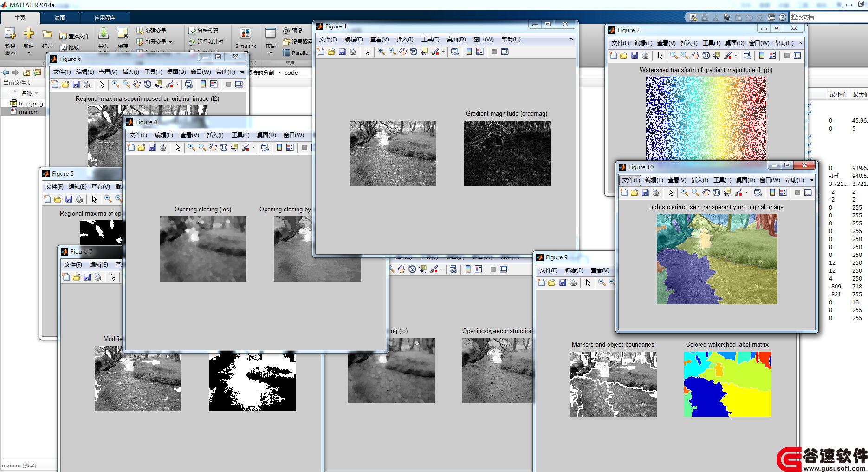Select Pan hand tool in Figure 1
Screen dimensions: 868x472
[402, 52]
